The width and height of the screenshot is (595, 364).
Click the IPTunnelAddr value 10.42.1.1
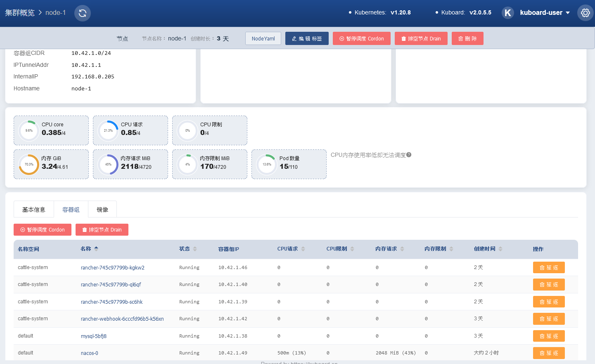coord(86,65)
